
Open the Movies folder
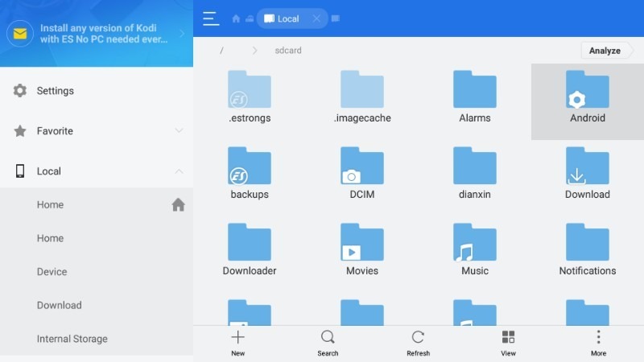coord(361,250)
